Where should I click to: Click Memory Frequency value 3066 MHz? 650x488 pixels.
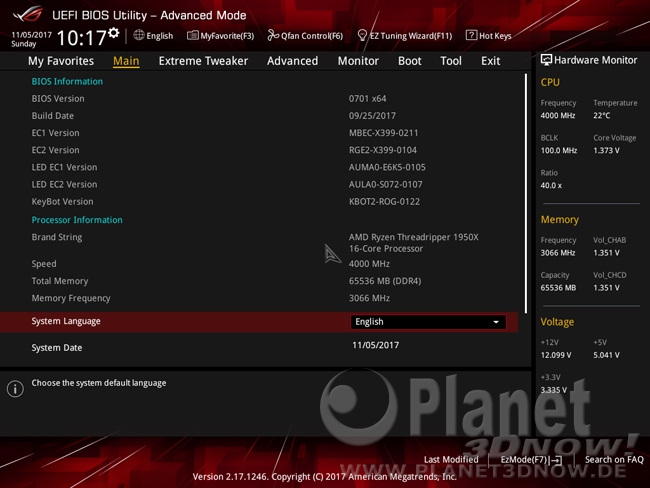click(369, 298)
